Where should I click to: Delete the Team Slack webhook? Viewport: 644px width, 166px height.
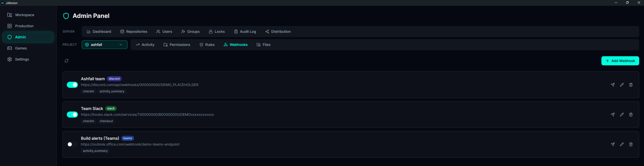[631, 115]
